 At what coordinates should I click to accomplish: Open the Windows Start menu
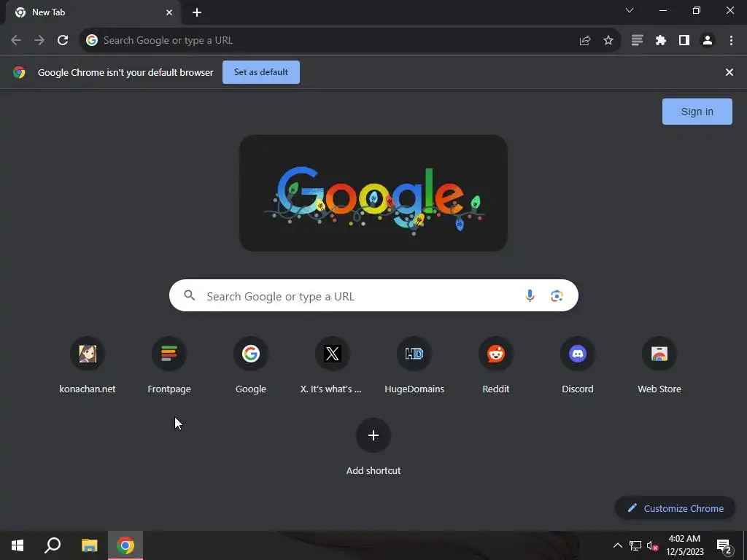tap(18, 545)
